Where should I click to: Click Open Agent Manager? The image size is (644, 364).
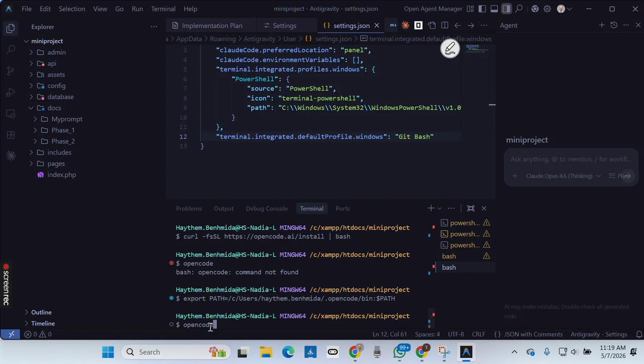[x=433, y=8]
